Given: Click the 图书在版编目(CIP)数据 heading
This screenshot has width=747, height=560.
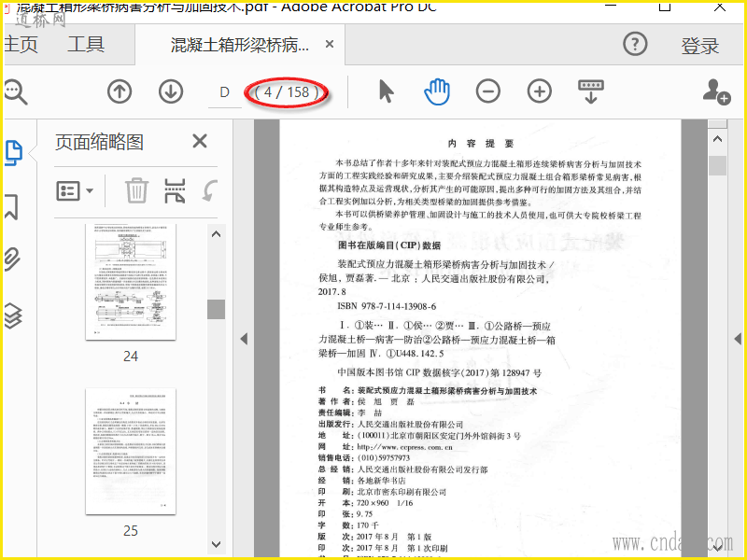Looking at the screenshot, I should point(389,245).
